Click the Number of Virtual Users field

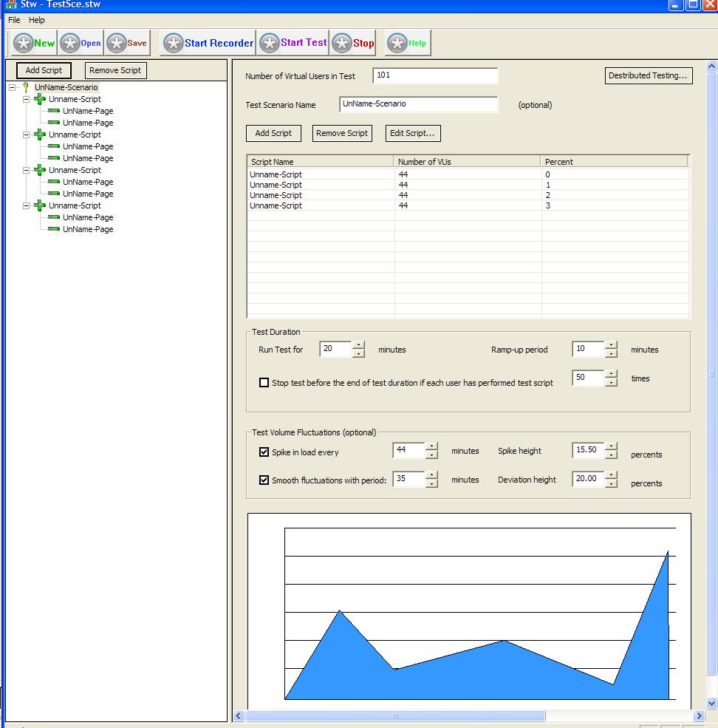click(x=435, y=75)
